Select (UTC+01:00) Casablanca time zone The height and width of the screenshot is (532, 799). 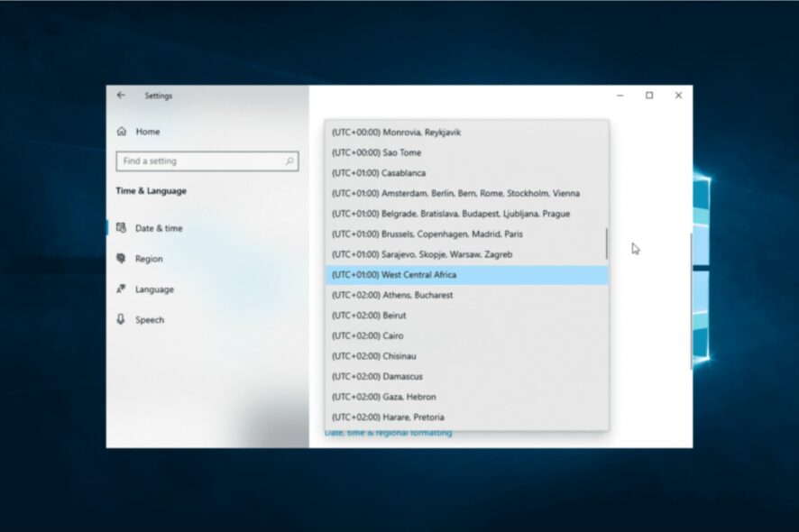(466, 173)
